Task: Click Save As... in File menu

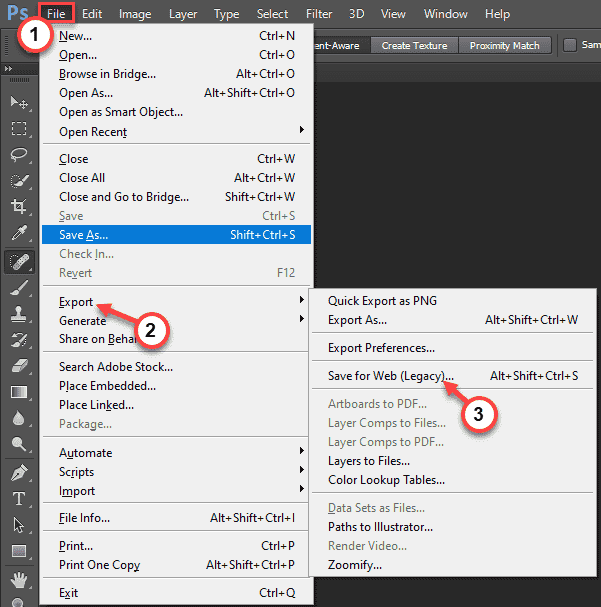Action: pyautogui.click(x=176, y=235)
